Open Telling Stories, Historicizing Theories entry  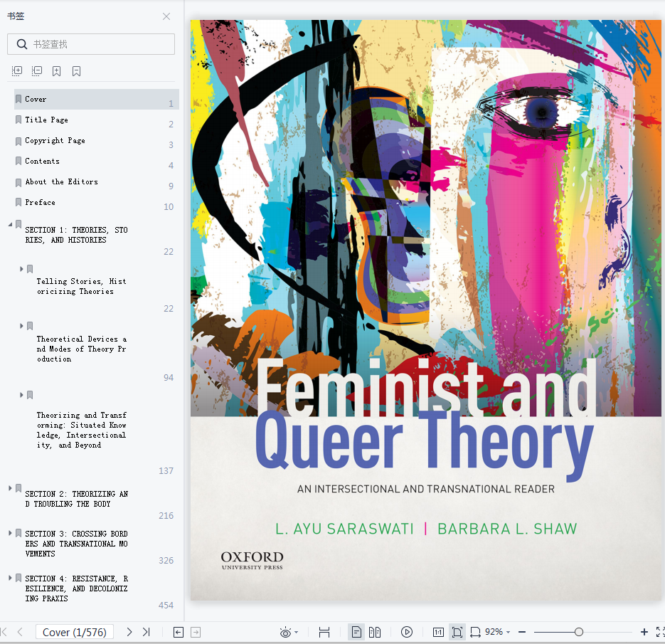click(x=81, y=286)
